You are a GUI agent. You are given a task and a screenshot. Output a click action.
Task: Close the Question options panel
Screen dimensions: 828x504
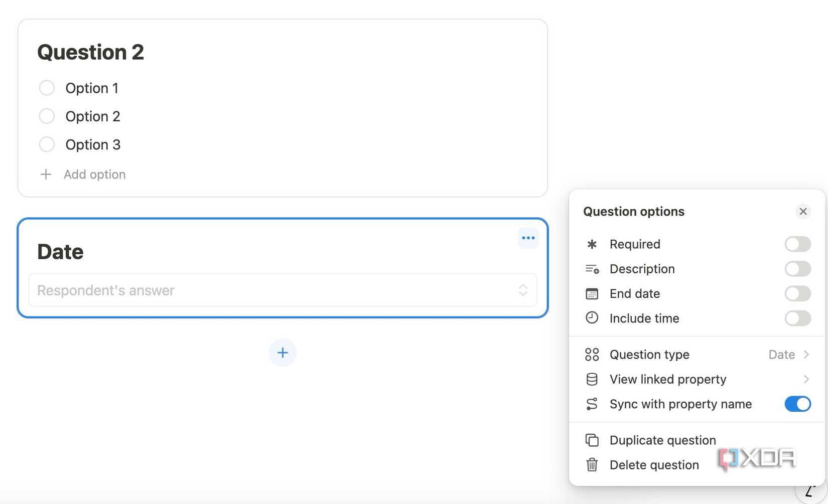coord(803,212)
